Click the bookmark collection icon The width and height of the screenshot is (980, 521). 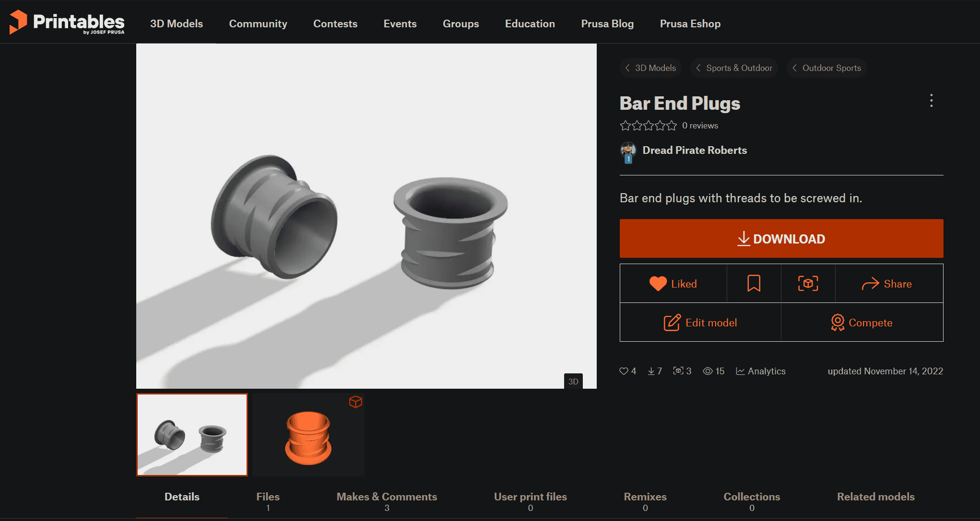tap(754, 283)
